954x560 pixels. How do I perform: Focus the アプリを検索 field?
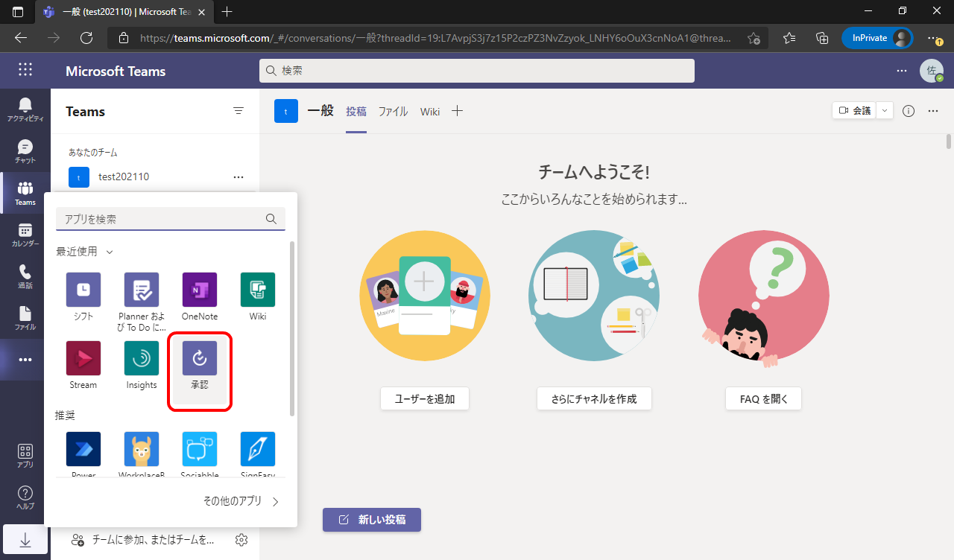171,219
